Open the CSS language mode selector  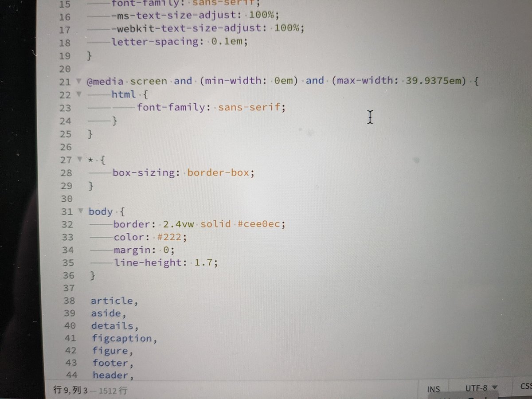(526, 387)
